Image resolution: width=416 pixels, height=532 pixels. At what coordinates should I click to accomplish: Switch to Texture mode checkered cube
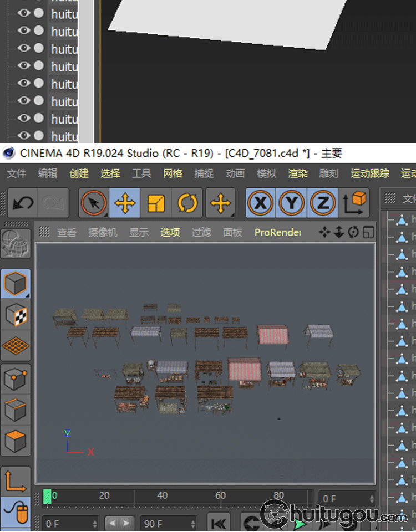tap(16, 315)
